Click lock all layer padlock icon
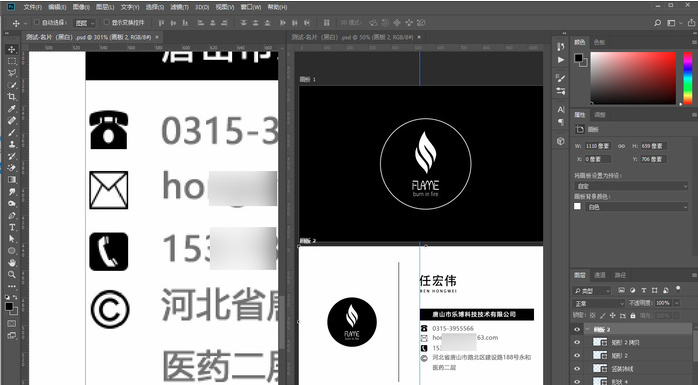The image size is (698, 385). point(633,316)
